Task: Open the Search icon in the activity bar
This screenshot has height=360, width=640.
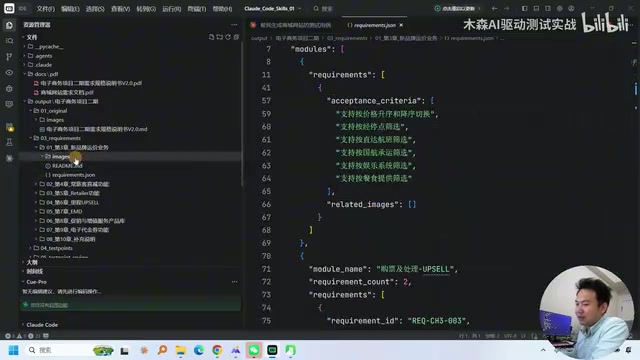Action: click(9, 41)
